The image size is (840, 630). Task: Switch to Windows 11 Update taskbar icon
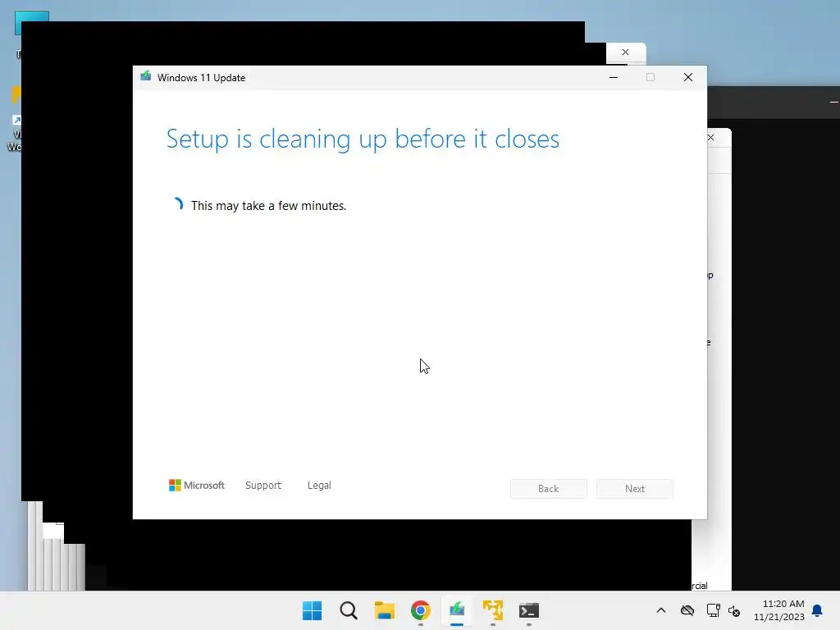point(456,610)
